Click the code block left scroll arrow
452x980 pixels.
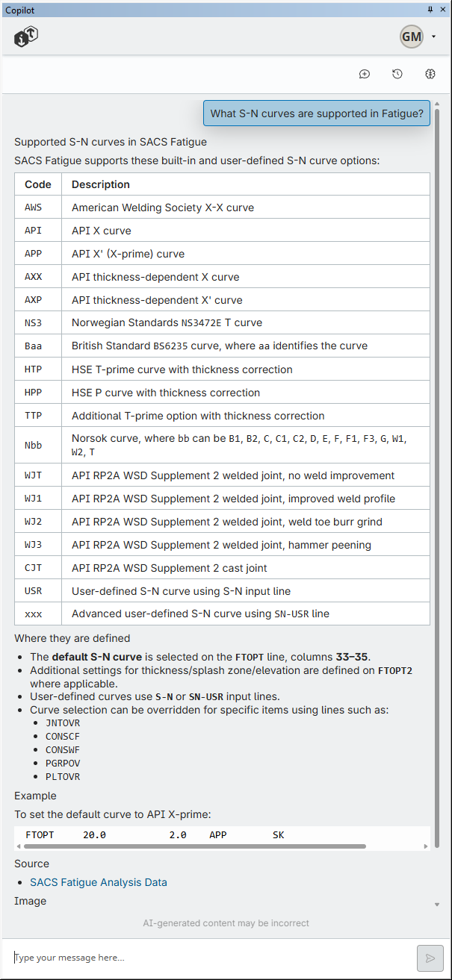(19, 846)
